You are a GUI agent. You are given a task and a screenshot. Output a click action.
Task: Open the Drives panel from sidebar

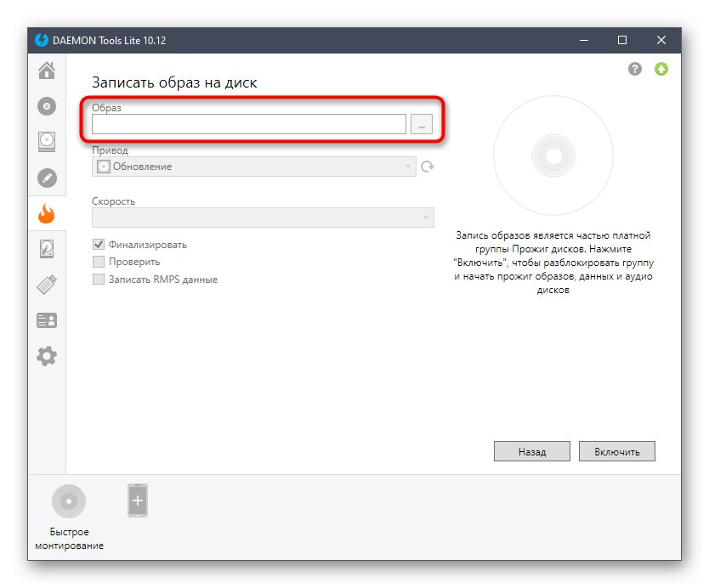(47, 142)
